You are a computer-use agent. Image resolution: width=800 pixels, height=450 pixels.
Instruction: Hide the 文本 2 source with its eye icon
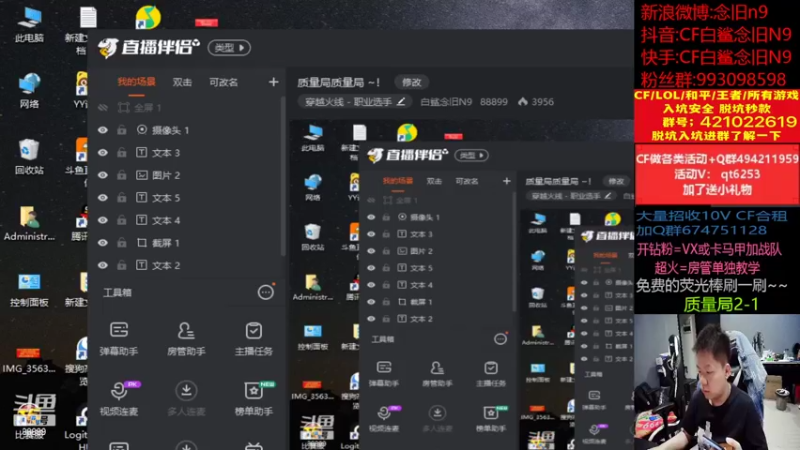point(103,265)
